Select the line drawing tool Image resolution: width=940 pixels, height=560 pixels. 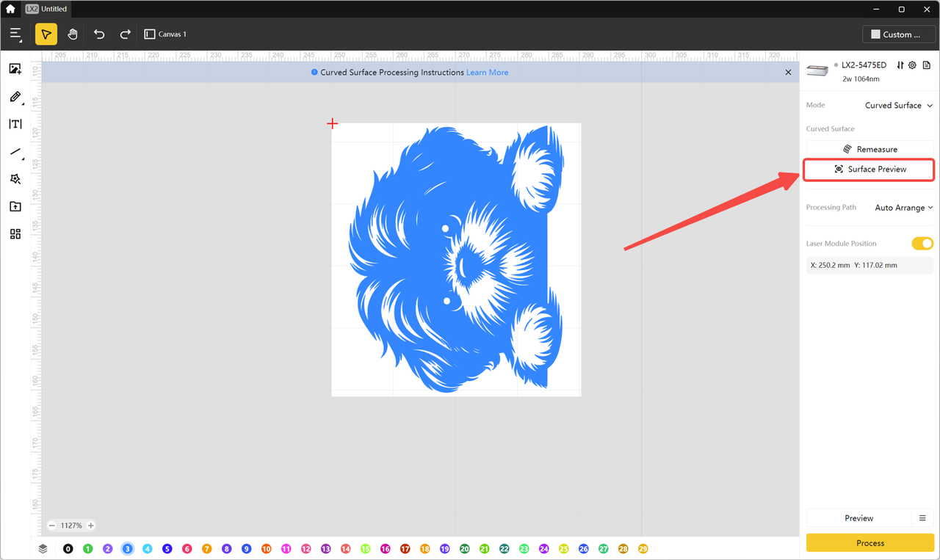[15, 152]
